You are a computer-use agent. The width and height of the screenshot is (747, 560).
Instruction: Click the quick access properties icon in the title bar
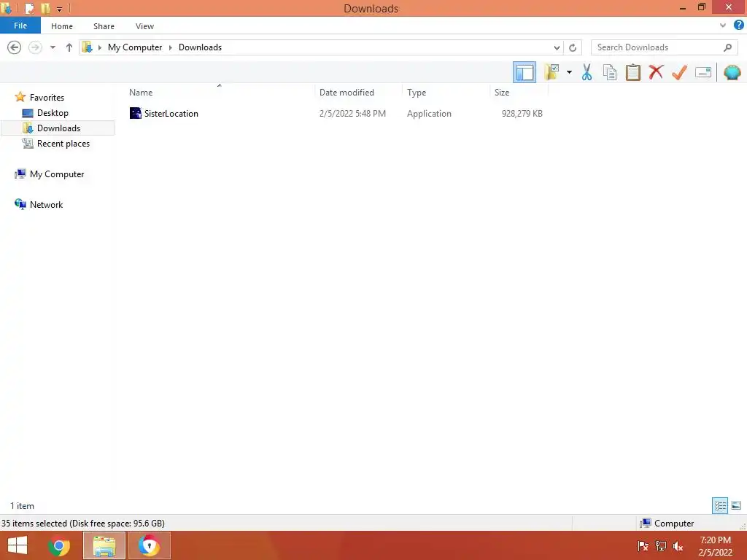point(29,8)
